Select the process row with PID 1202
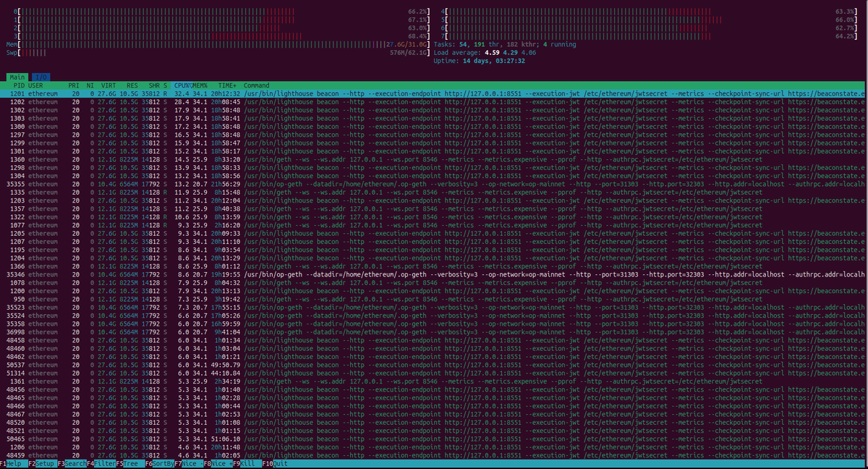The width and height of the screenshot is (868, 469). (x=434, y=101)
